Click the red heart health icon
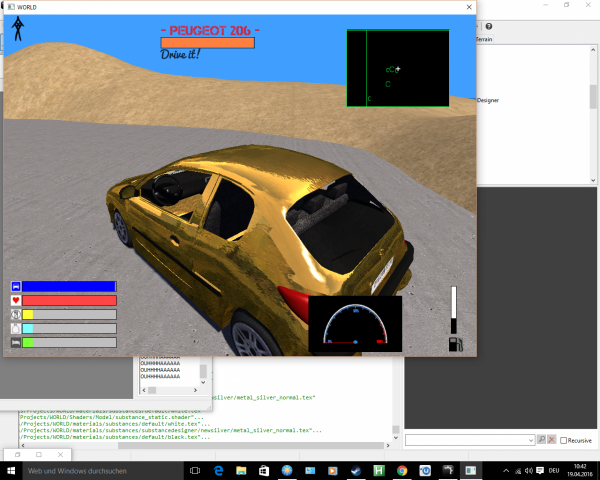The image size is (600, 480). click(16, 300)
